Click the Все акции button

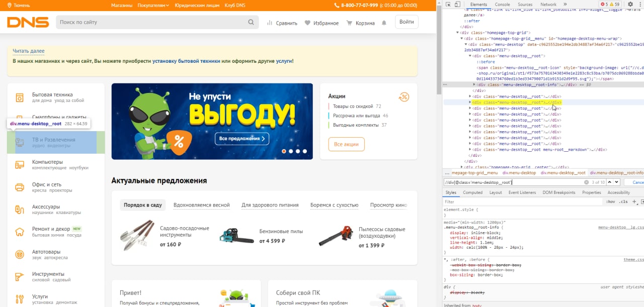click(346, 144)
